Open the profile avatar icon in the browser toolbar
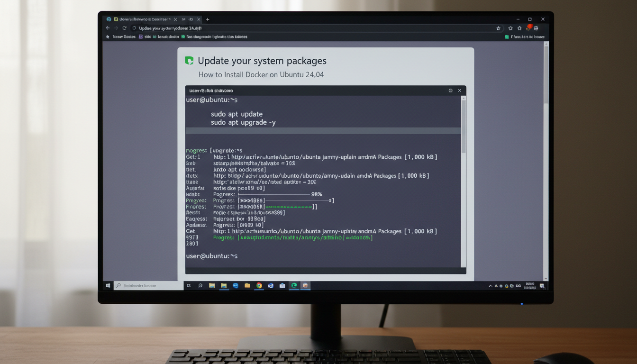 pos(536,28)
